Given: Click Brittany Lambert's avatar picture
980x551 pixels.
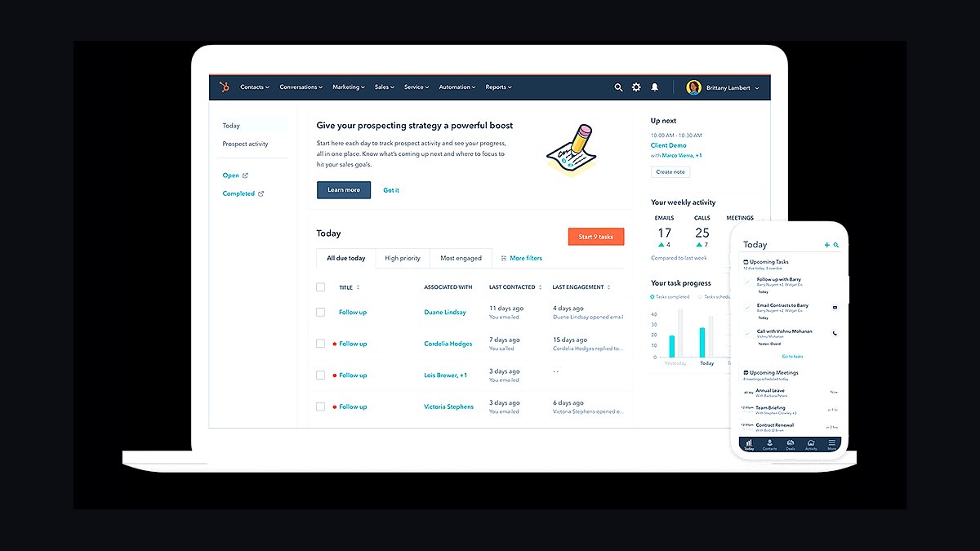Looking at the screenshot, I should [694, 87].
